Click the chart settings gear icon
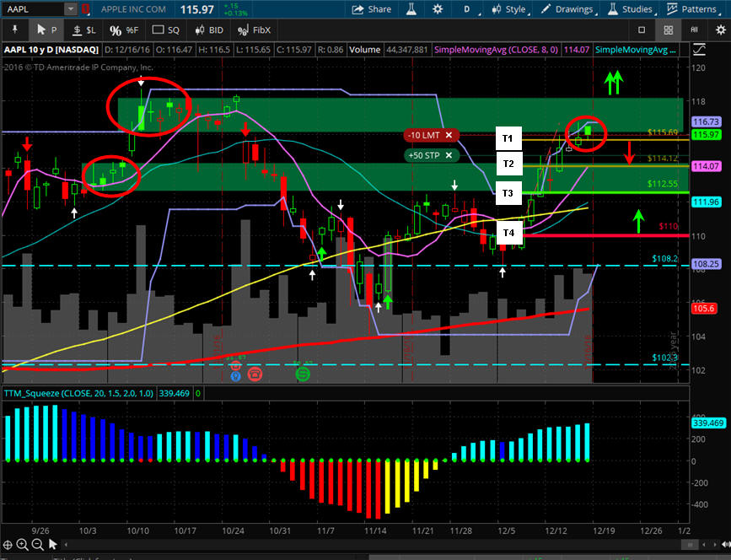 [437, 9]
